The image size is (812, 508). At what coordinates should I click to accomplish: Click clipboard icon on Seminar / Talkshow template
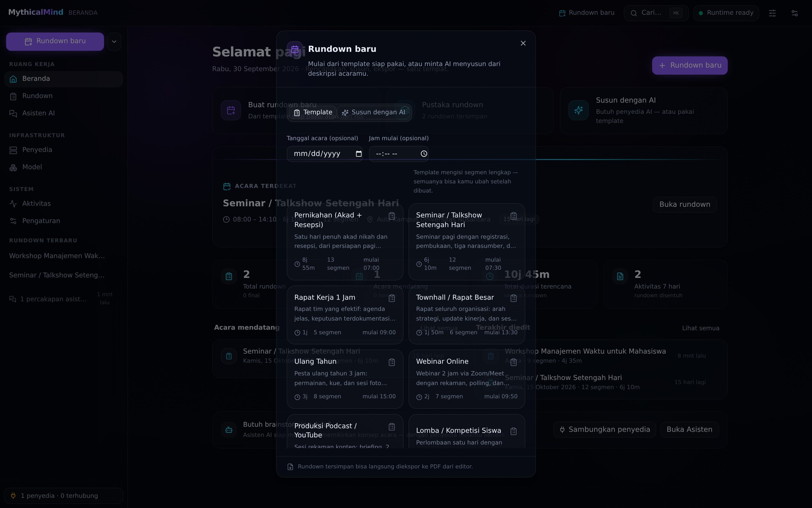[x=513, y=216]
